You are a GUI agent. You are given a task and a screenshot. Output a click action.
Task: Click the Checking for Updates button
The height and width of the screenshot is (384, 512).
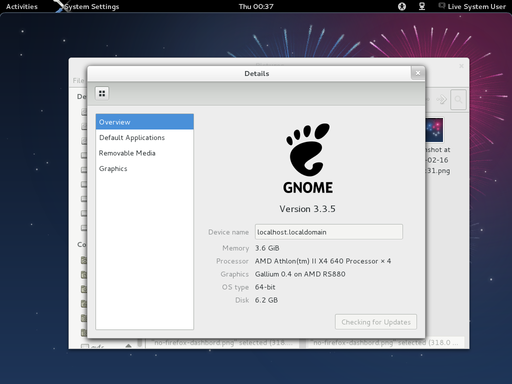click(x=376, y=322)
